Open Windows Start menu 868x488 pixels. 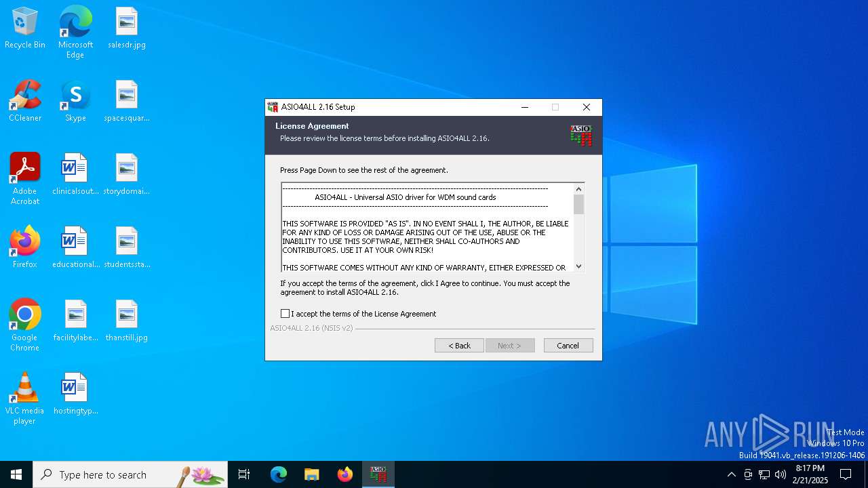click(x=16, y=474)
